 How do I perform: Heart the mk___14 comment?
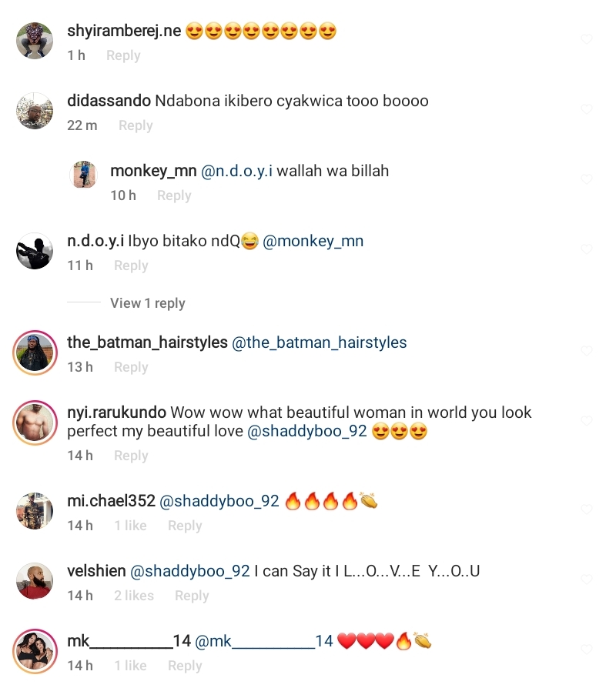[x=587, y=650]
